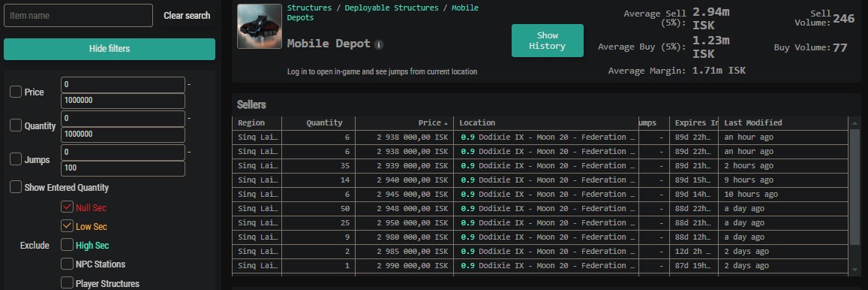This screenshot has height=290, width=868.
Task: Open the Deployable Structures breadcrumb link
Action: [x=392, y=8]
